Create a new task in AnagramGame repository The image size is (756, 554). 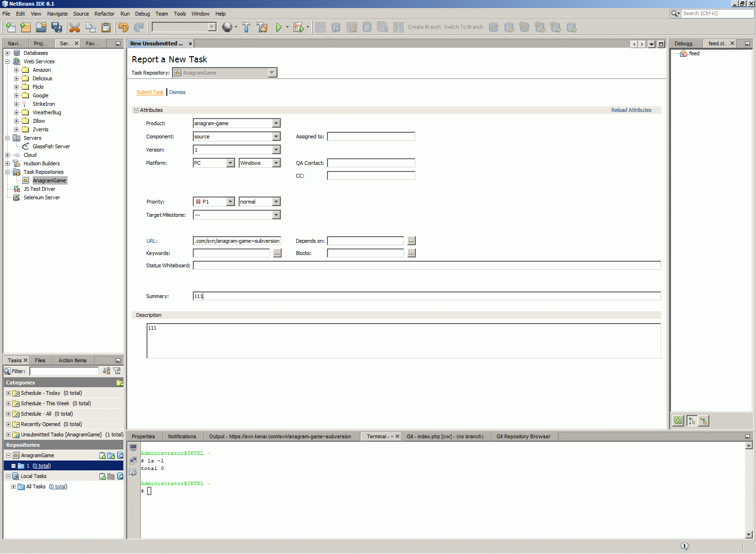click(x=103, y=456)
